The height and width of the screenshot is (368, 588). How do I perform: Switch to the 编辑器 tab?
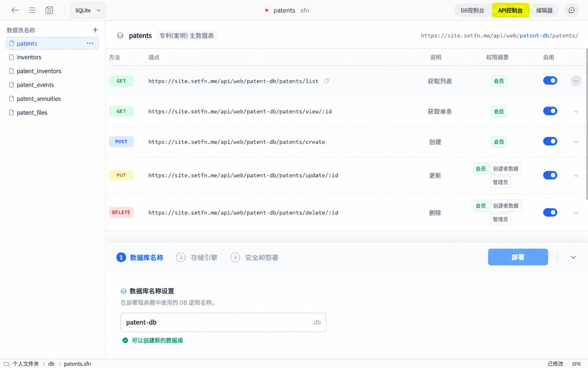point(544,10)
